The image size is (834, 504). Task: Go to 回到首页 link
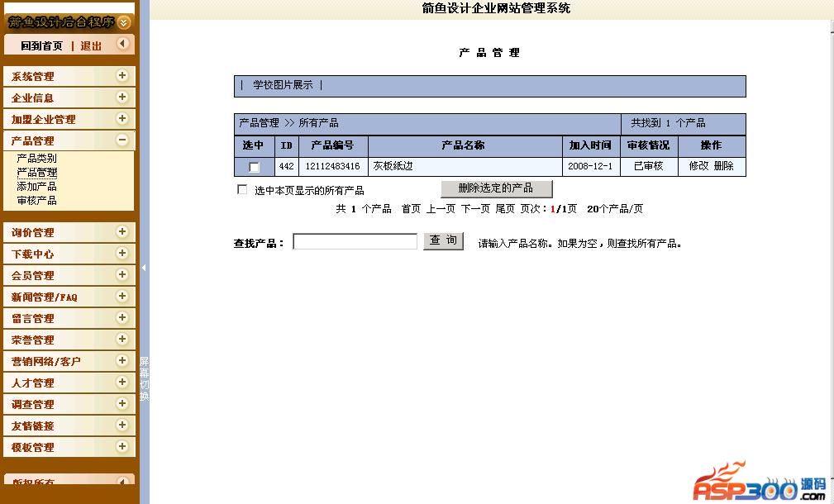click(41, 46)
